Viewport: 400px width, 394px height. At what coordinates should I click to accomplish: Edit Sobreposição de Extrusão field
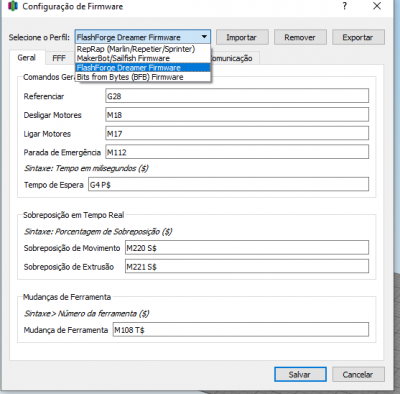coord(247,266)
